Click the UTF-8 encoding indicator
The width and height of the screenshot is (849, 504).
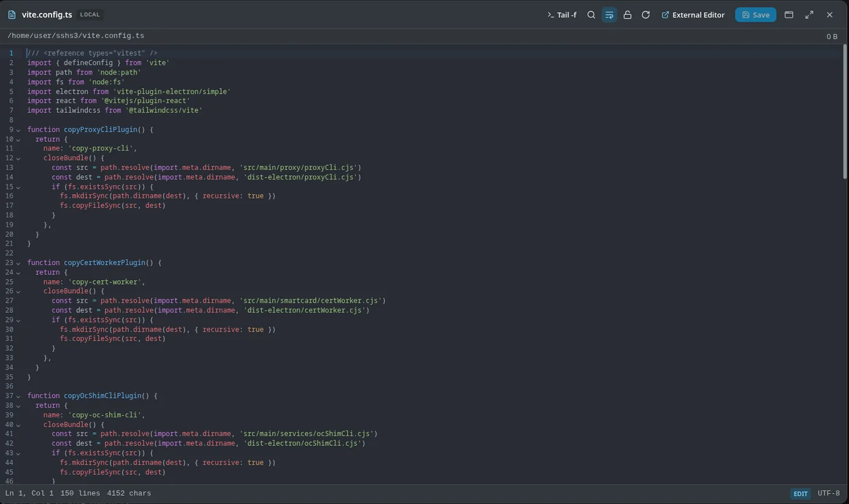tap(828, 494)
